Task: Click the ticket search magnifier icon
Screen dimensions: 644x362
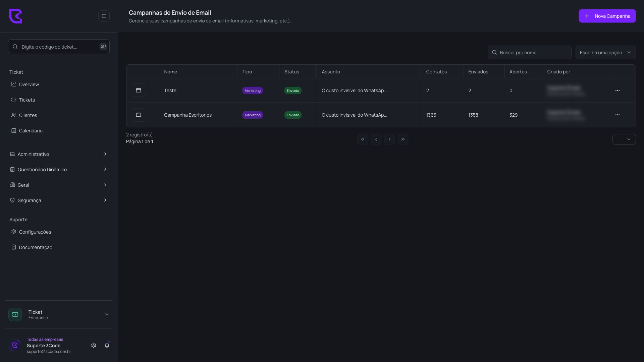Action: pos(15,47)
